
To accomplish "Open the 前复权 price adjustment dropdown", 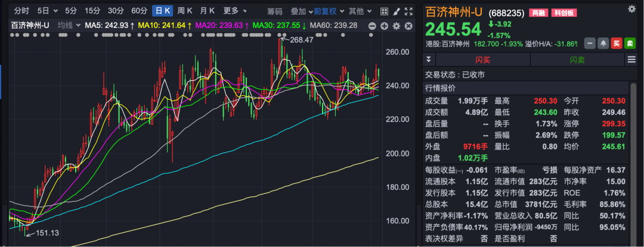I will pos(328,11).
